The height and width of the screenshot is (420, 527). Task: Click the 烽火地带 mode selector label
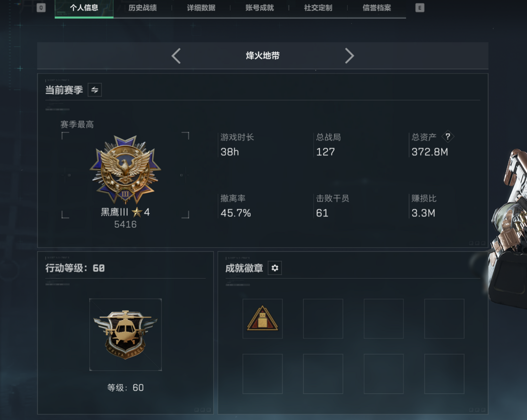[x=263, y=56]
